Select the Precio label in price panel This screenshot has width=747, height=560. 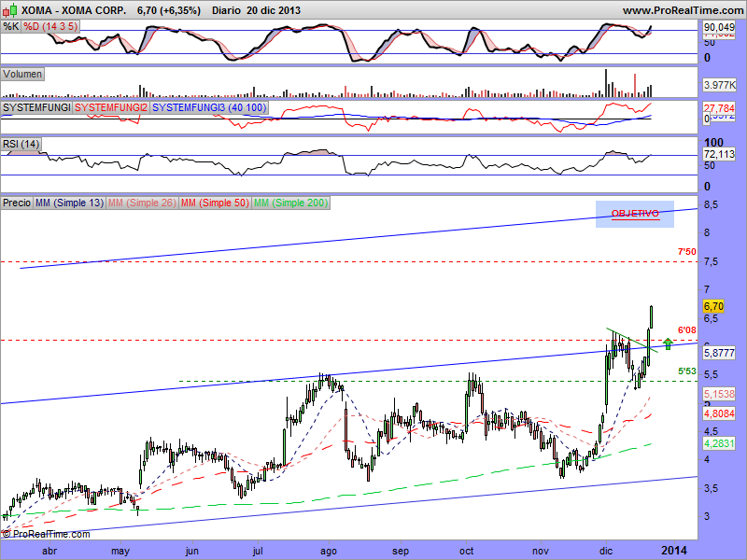17,203
